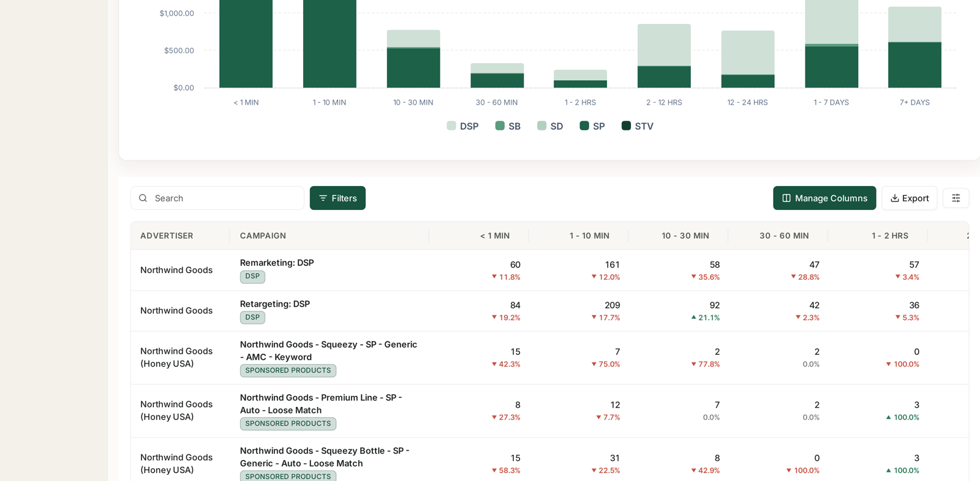
Task: Click the 77.8% decrease indicator
Action: [x=705, y=364]
